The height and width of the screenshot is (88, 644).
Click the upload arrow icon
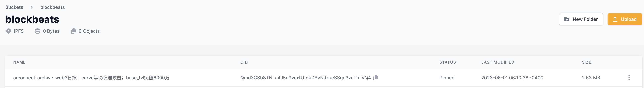point(615,19)
